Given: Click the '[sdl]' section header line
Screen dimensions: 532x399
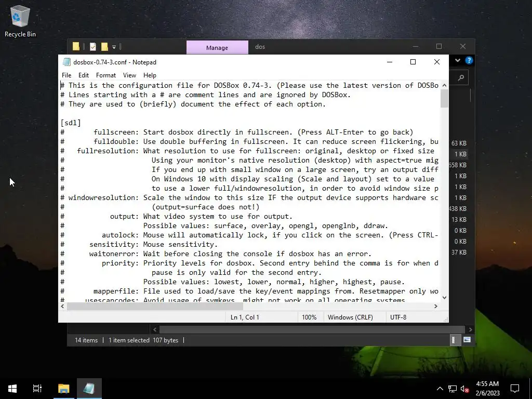Looking at the screenshot, I should (x=71, y=123).
